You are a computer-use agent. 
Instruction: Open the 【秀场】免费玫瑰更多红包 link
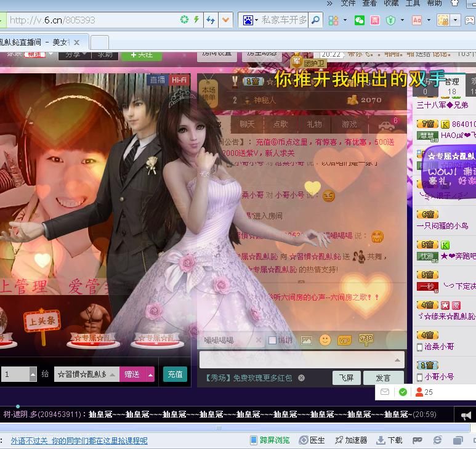(x=249, y=378)
